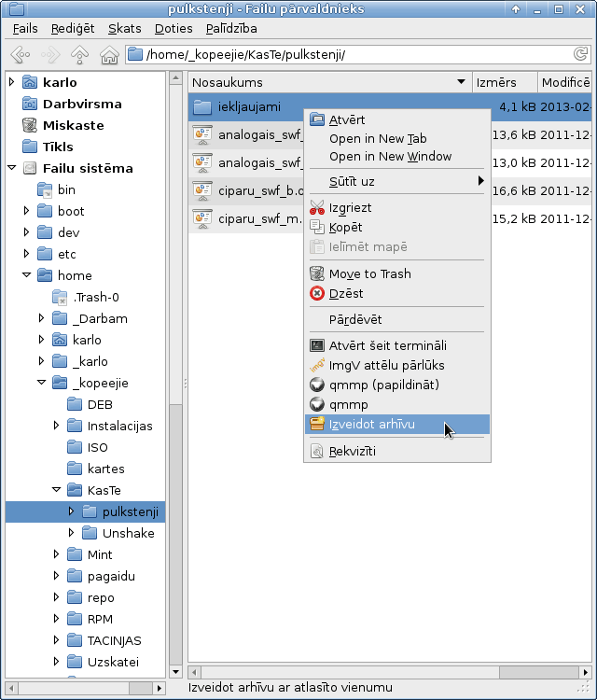Click trash bin icon beside Move to Trash

tap(317, 273)
